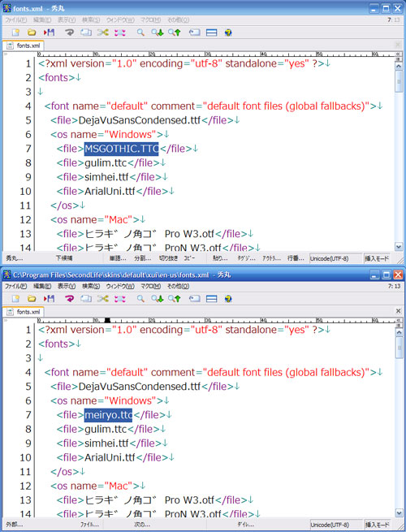Click selected meiryo.ttc text in lower window
Screen dimensions: 406x532
click(108, 415)
